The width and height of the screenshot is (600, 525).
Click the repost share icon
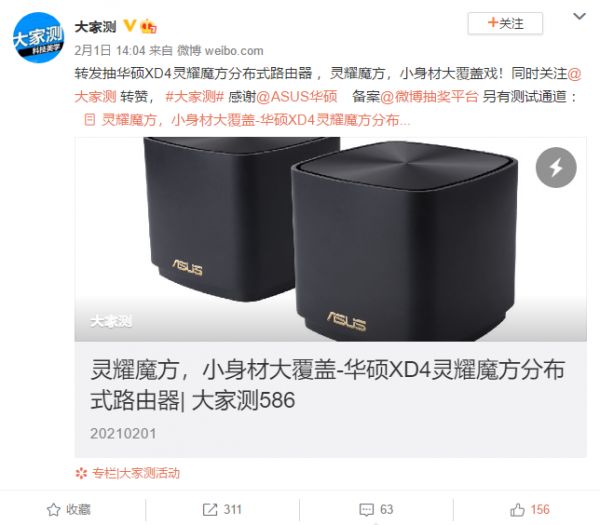tap(210, 509)
